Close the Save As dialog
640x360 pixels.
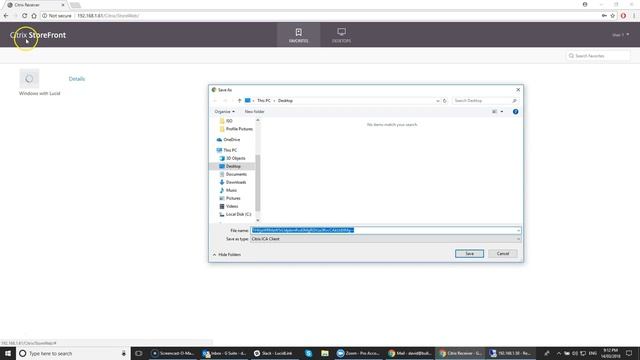click(x=518, y=90)
